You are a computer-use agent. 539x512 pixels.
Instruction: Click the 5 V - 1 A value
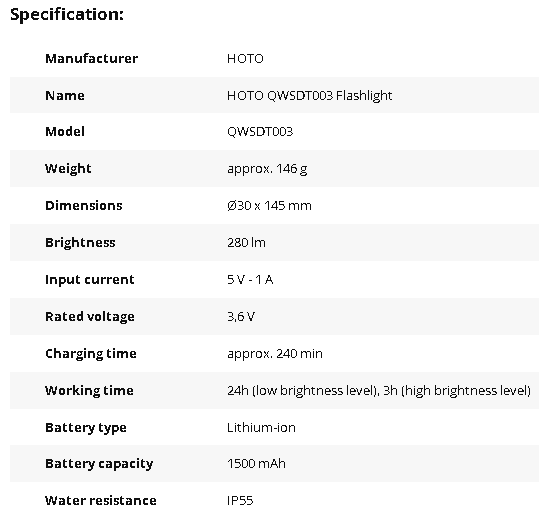250,280
